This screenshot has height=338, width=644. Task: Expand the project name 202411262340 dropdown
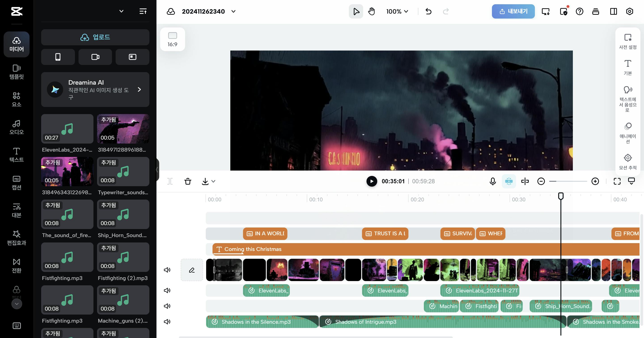point(233,11)
